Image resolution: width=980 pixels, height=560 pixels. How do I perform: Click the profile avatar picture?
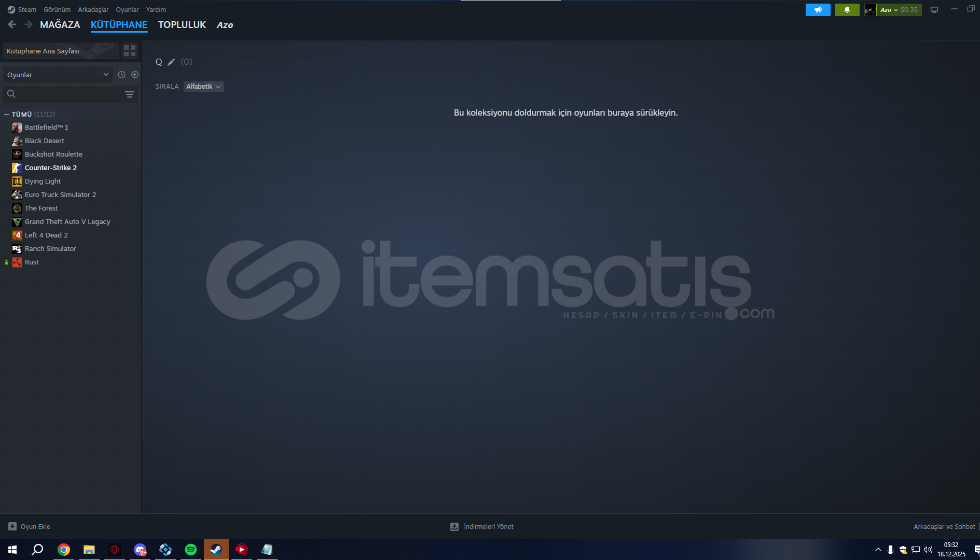870,10
